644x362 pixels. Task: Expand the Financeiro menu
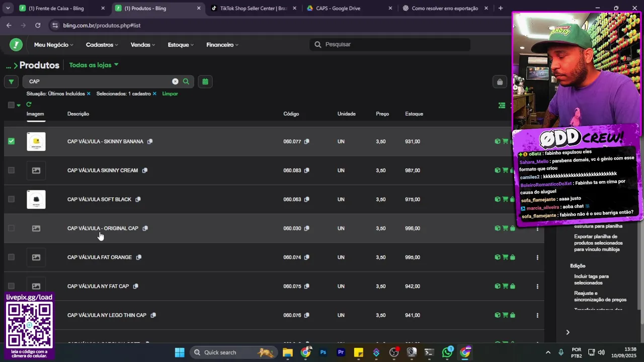pos(222,45)
